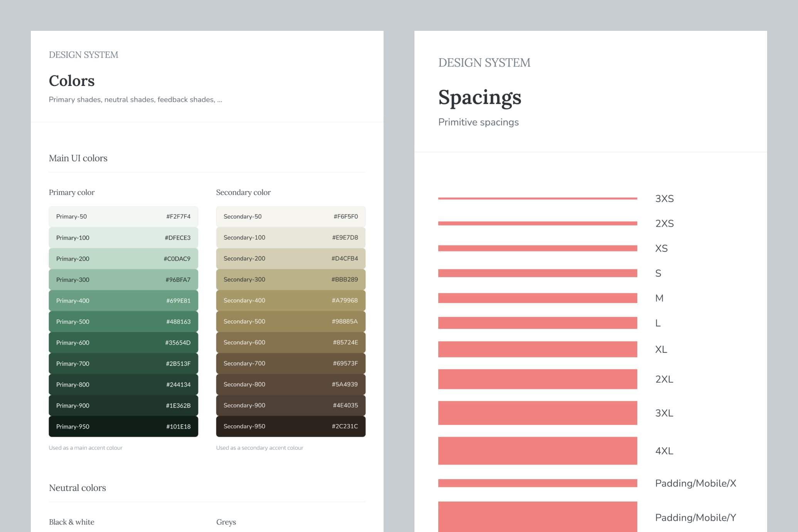This screenshot has height=532, width=798.
Task: Click the hex value #BBB289 next to Secondary-300
Action: coord(345,279)
